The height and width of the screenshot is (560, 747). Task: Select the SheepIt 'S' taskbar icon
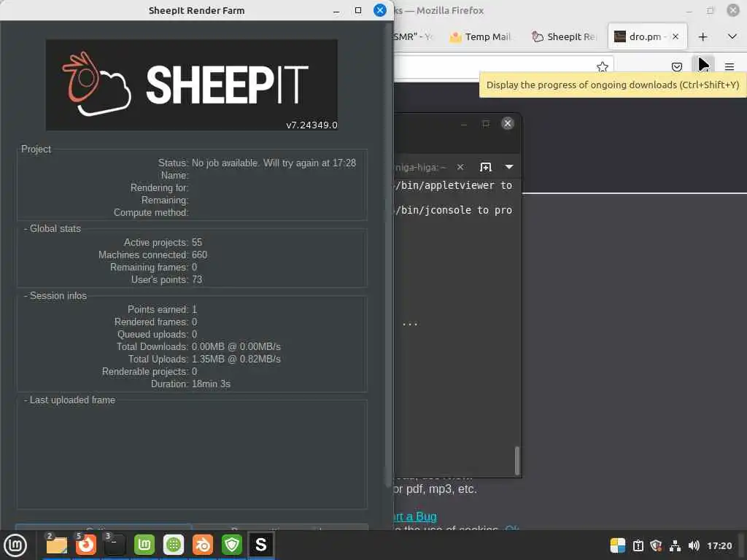pos(260,545)
